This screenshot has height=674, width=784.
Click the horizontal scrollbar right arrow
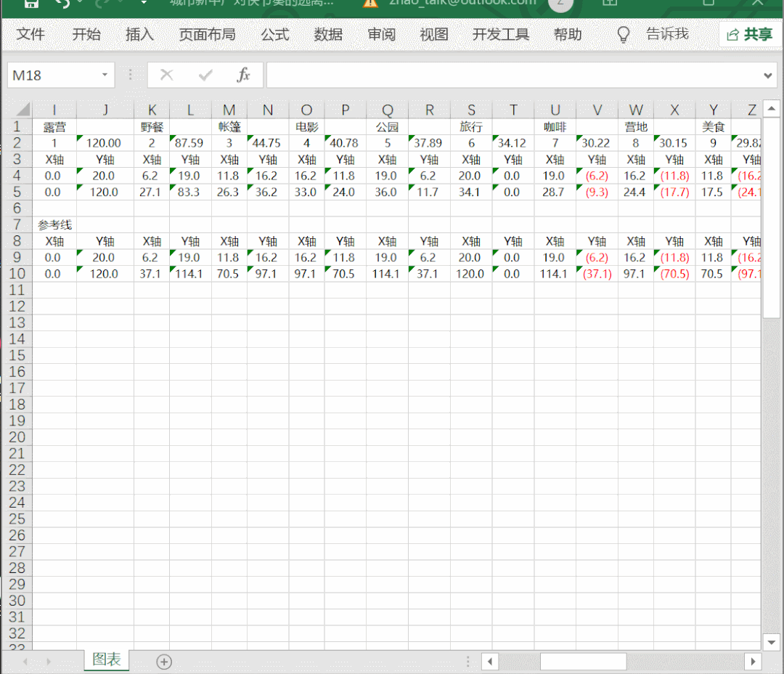(x=753, y=662)
